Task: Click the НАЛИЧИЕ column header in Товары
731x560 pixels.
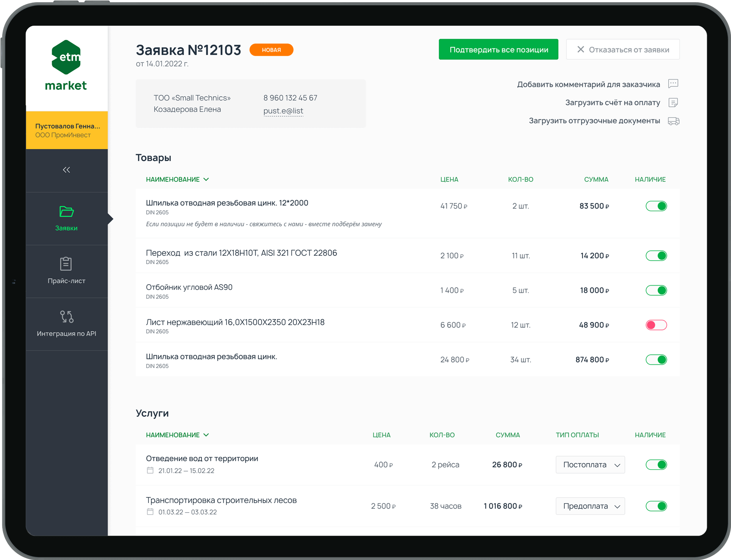Action: coord(650,180)
